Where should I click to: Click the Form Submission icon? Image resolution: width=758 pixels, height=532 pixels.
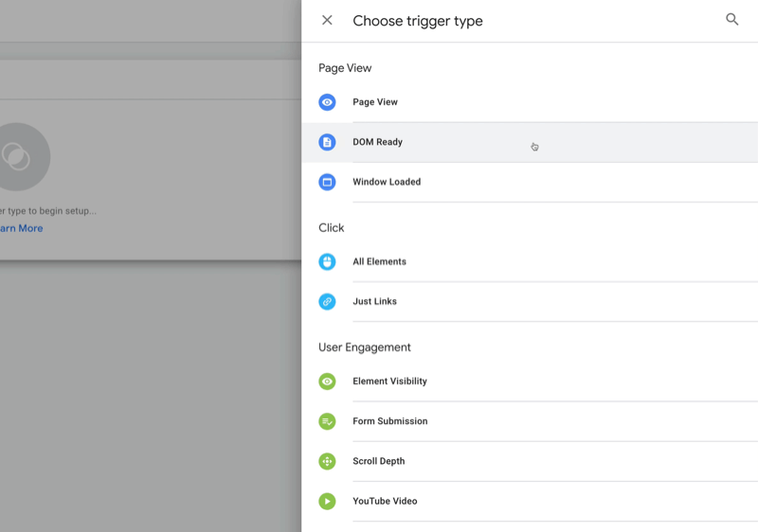(x=327, y=421)
